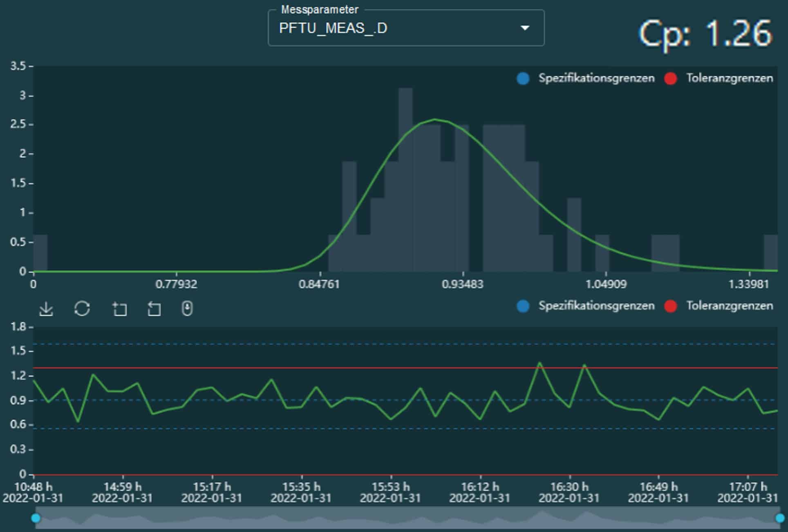Screen dimensions: 788x532
Task: Toggle Spezifikationsgrenzen legend dot in time chart
Action: [523, 306]
